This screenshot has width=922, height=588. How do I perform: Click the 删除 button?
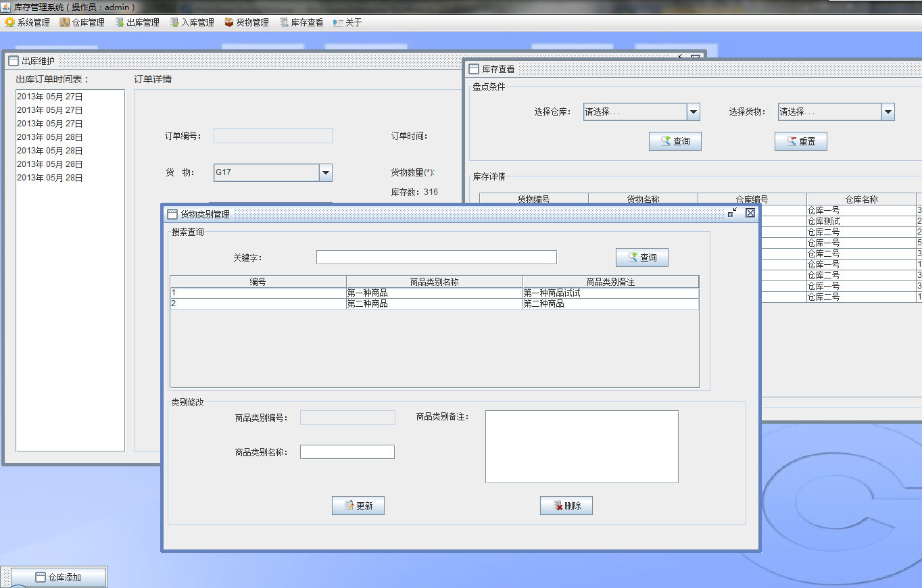[566, 506]
